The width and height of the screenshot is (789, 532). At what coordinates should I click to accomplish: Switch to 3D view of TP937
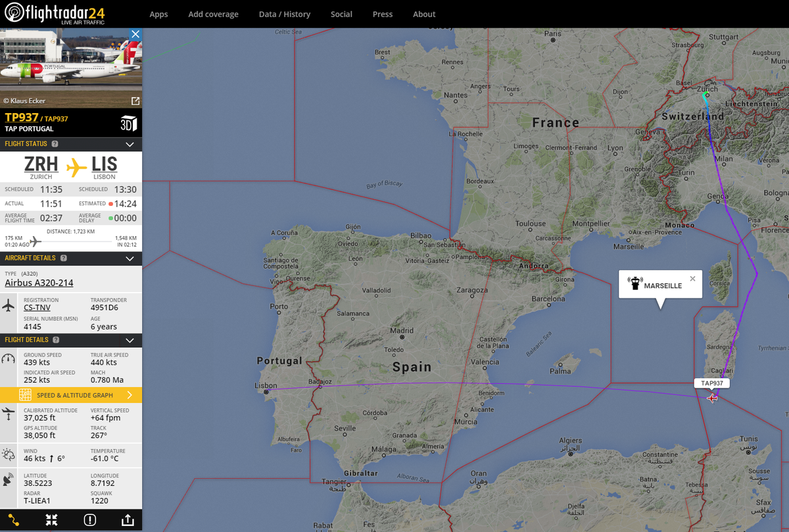(x=128, y=124)
